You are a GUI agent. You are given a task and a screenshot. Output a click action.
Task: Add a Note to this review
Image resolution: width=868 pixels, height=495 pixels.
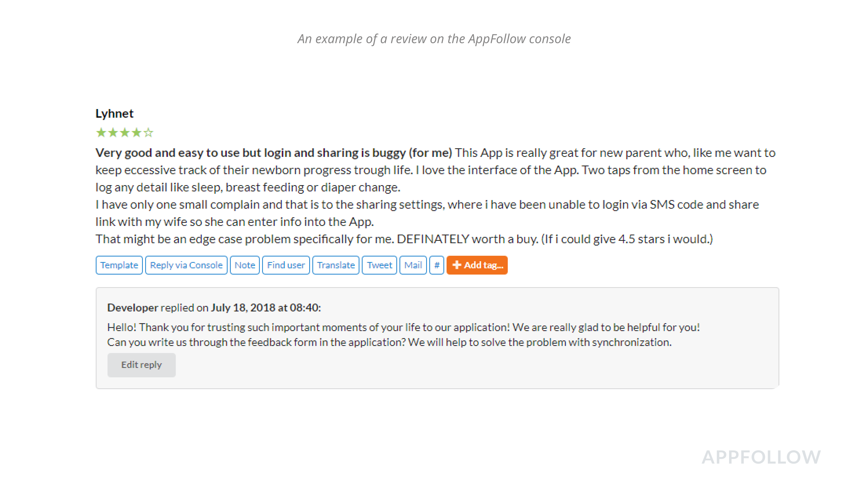pyautogui.click(x=245, y=265)
